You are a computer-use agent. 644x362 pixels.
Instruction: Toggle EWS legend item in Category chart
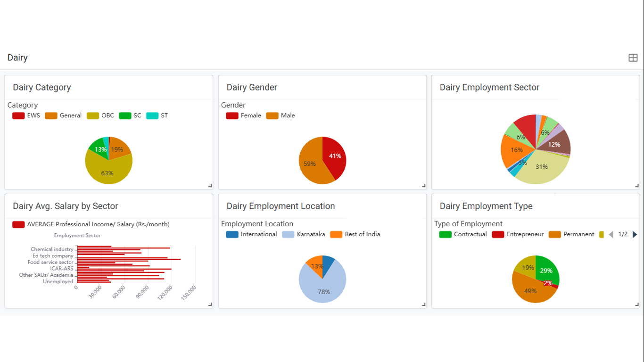point(26,115)
